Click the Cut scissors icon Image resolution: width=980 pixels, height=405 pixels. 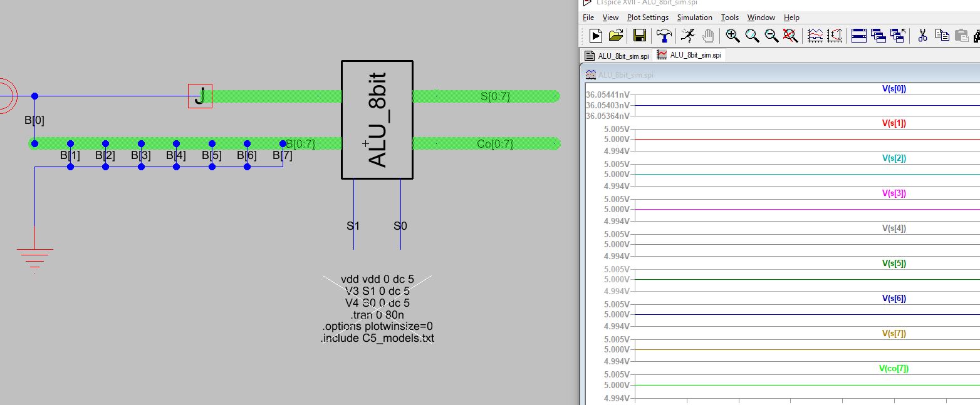922,36
